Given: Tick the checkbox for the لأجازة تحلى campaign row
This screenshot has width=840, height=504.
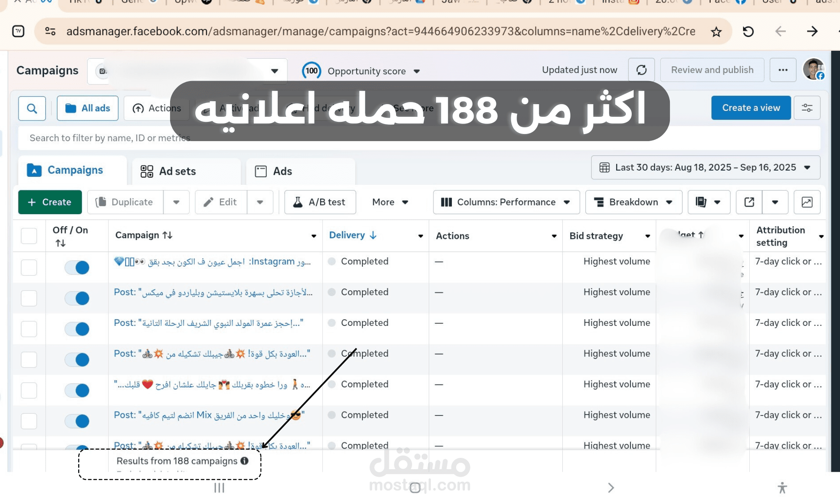Looking at the screenshot, I should click(29, 298).
